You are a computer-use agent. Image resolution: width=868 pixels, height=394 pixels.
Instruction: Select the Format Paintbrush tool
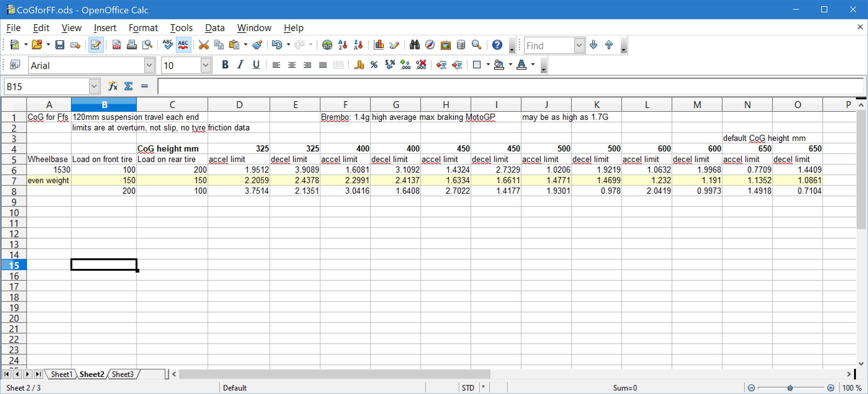[257, 45]
